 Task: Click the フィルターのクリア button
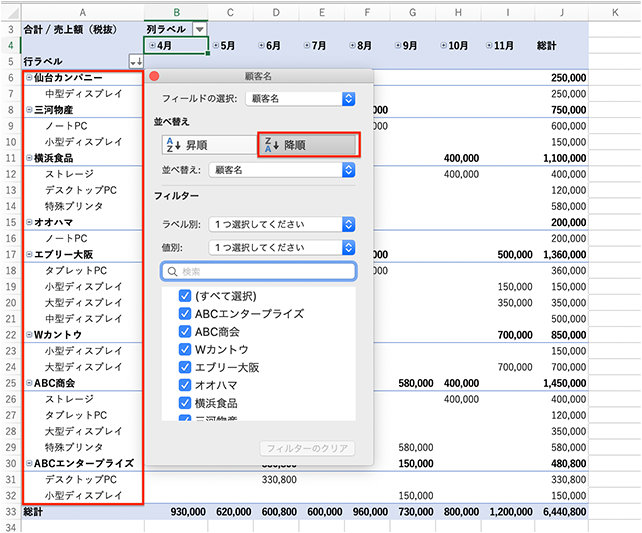307,448
